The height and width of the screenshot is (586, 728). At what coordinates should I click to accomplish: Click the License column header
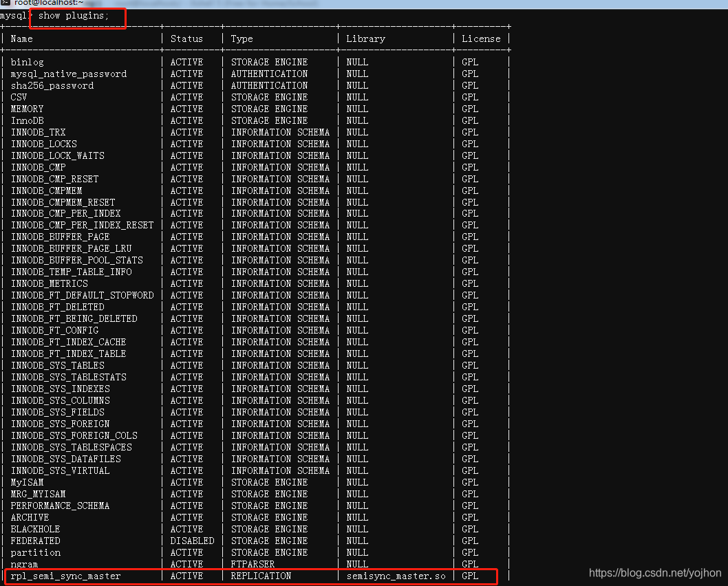point(481,39)
